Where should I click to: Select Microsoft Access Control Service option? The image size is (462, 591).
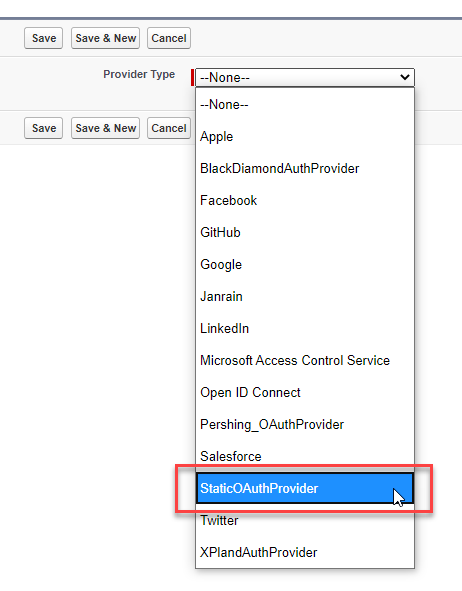305,361
